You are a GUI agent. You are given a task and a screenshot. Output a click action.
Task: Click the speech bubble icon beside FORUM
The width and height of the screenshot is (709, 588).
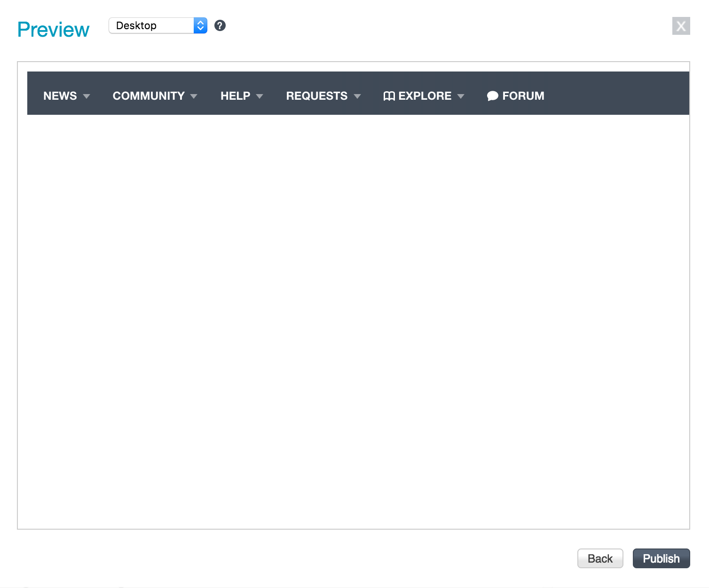(x=492, y=96)
